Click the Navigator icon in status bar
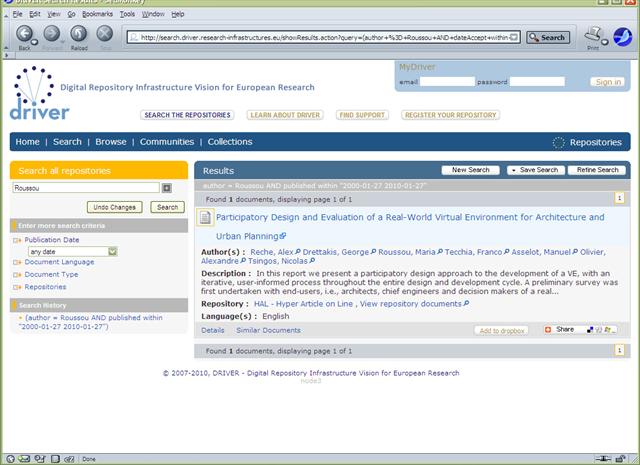640x465 pixels. 11,459
